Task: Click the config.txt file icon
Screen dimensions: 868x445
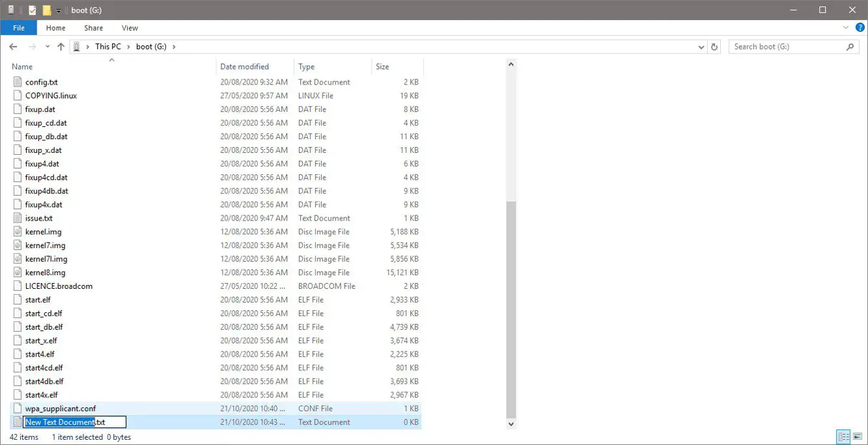Action: [18, 83]
